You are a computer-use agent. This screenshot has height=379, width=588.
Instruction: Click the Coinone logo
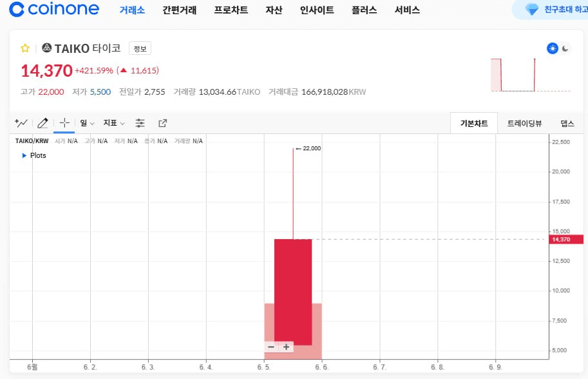(x=55, y=10)
